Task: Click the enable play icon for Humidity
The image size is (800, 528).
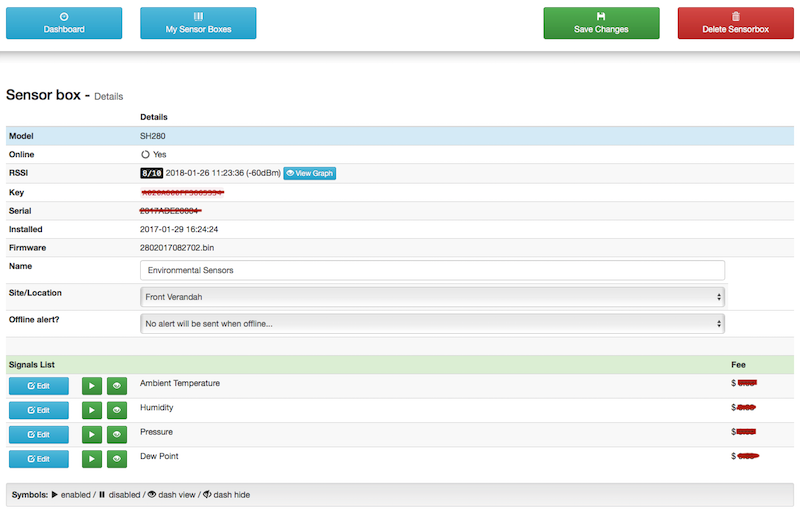Action: (91, 410)
